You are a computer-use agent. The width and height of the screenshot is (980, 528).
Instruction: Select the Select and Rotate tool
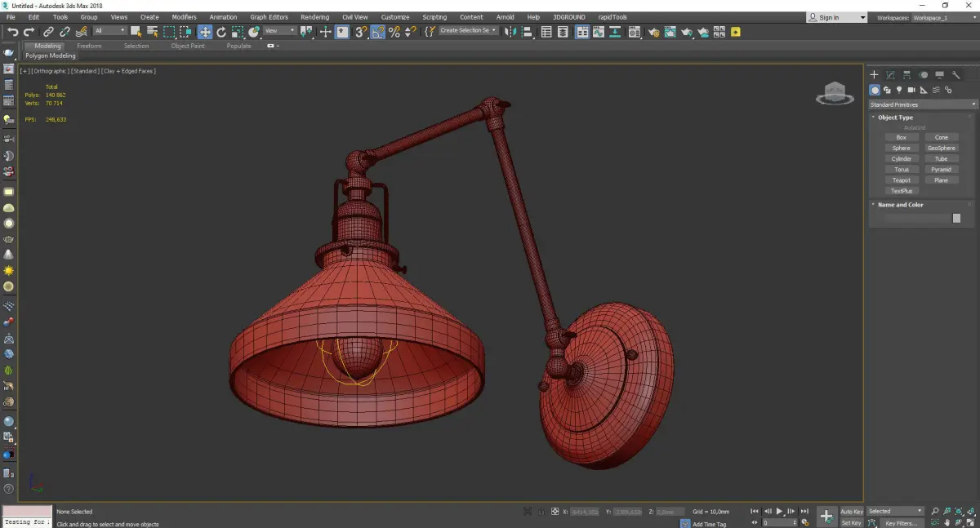click(221, 32)
